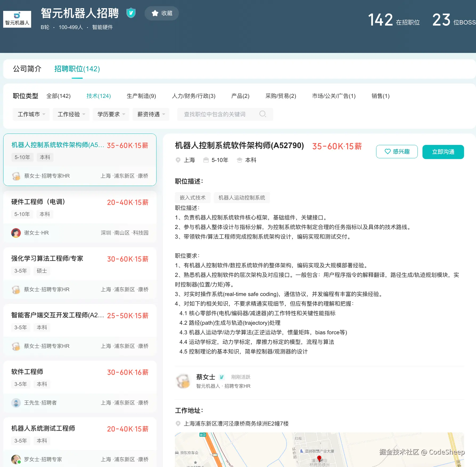Click 谢女士 HR avatar
This screenshot has height=467, width=476.
(16, 233)
